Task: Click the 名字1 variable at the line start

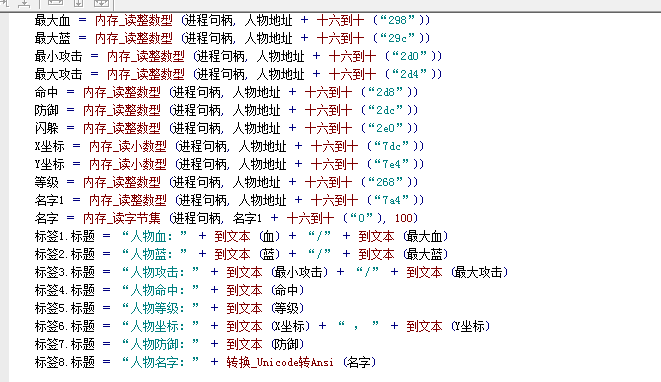Action: [49, 200]
